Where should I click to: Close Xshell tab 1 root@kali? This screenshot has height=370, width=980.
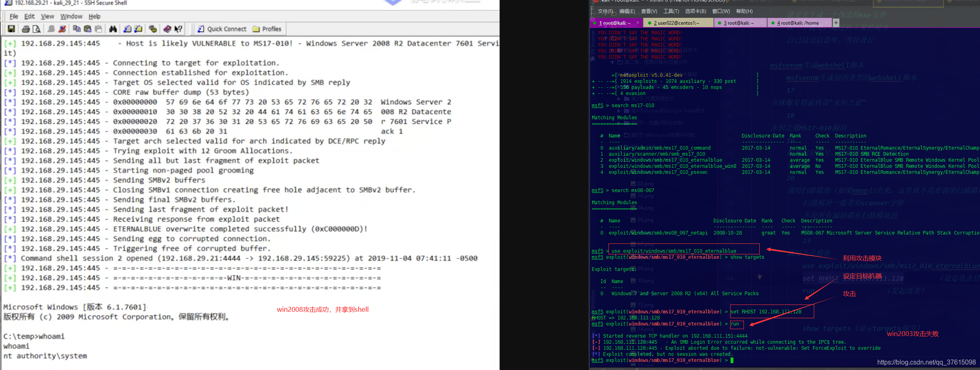[x=638, y=23]
